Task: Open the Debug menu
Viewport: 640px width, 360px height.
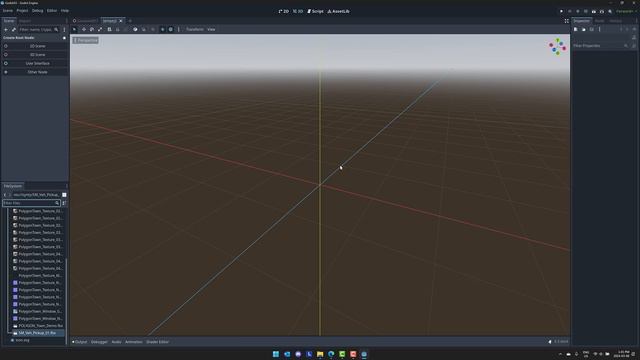Action: pos(37,11)
